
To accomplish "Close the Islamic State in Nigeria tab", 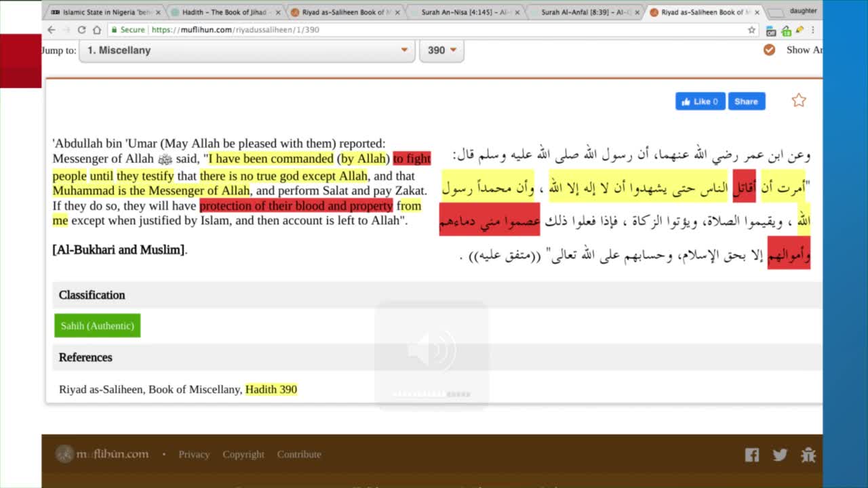I will (x=158, y=12).
